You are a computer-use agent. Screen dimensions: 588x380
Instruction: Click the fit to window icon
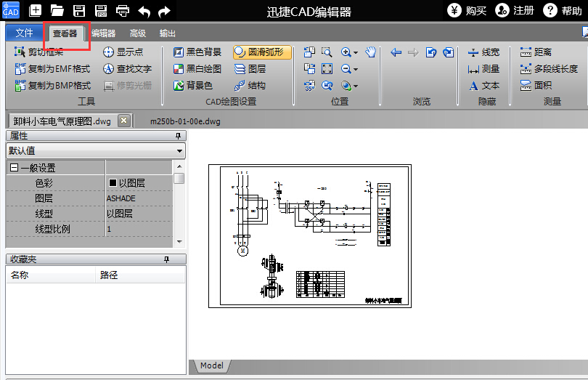[327, 69]
